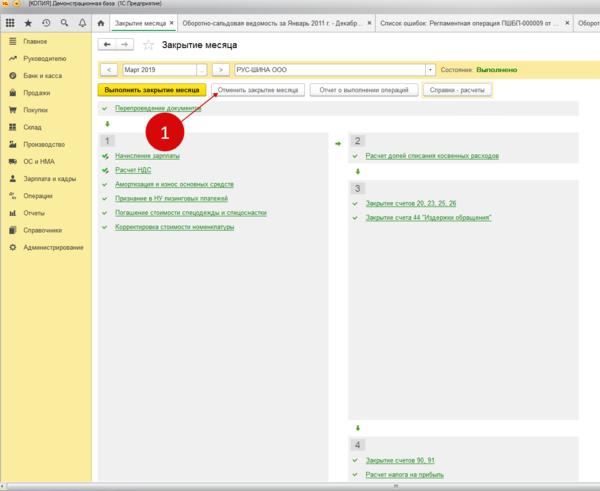Click the period field Март 2019

160,70
